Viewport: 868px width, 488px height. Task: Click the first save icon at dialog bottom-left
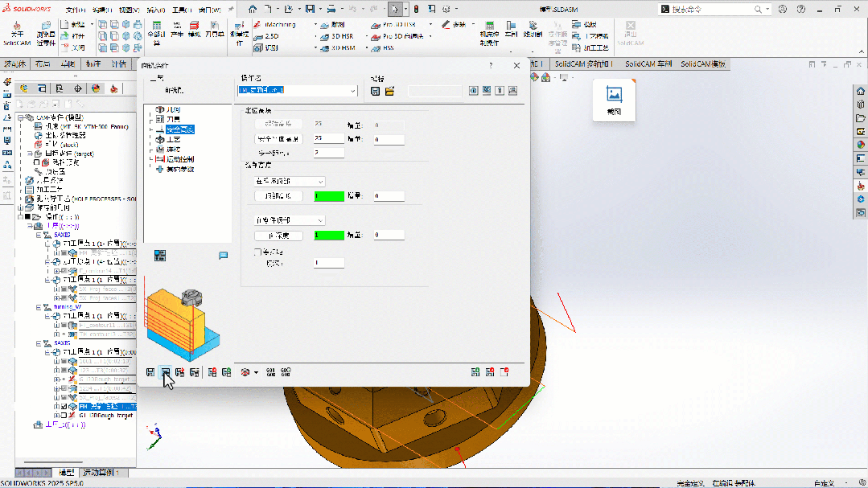[150, 372]
